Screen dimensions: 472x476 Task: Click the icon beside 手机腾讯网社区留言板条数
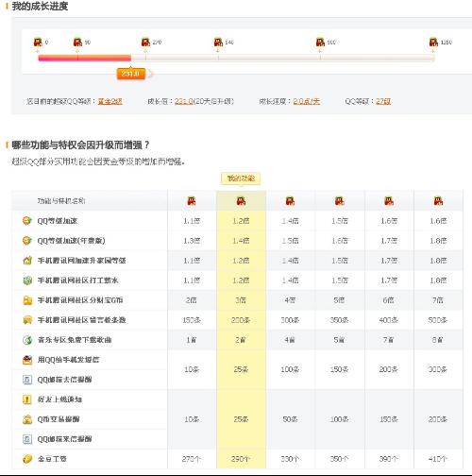click(x=27, y=320)
